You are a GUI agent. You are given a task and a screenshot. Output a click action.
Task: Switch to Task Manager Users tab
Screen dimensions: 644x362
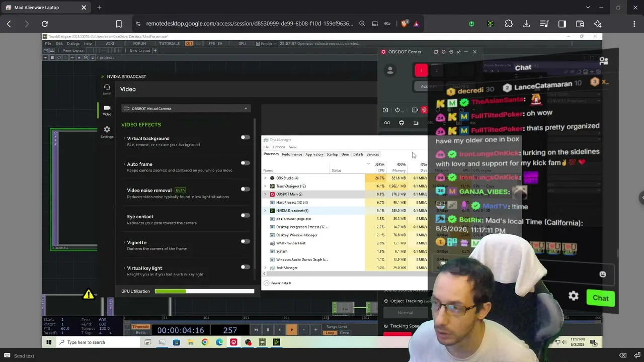point(345,154)
